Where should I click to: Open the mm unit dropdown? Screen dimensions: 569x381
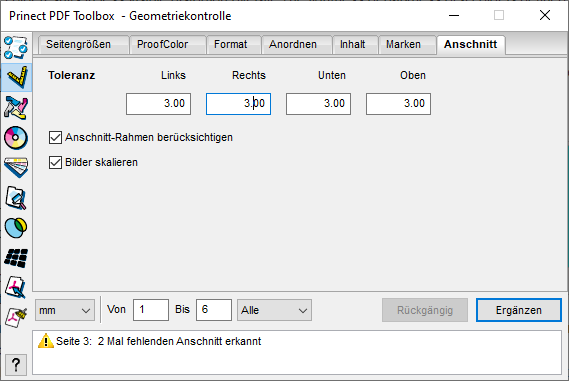click(65, 310)
